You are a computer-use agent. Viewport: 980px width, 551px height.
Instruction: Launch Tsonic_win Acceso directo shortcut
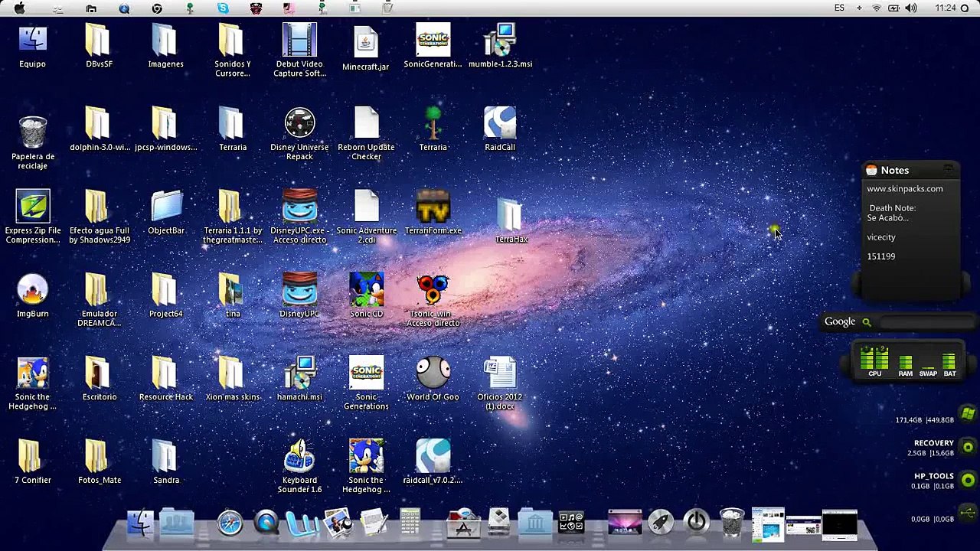tap(433, 290)
